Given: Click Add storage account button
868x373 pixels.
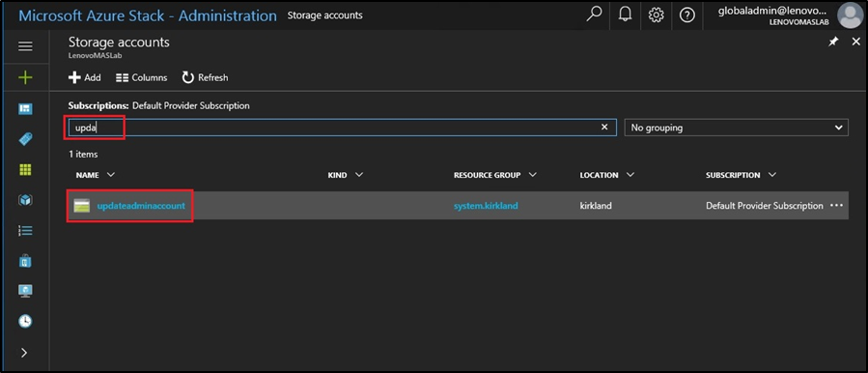Looking at the screenshot, I should click(x=85, y=77).
